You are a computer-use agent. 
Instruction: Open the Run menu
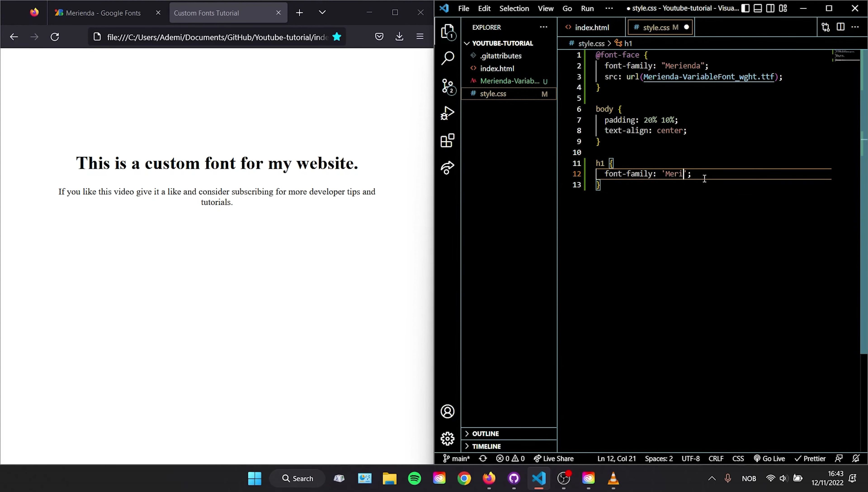tap(587, 8)
